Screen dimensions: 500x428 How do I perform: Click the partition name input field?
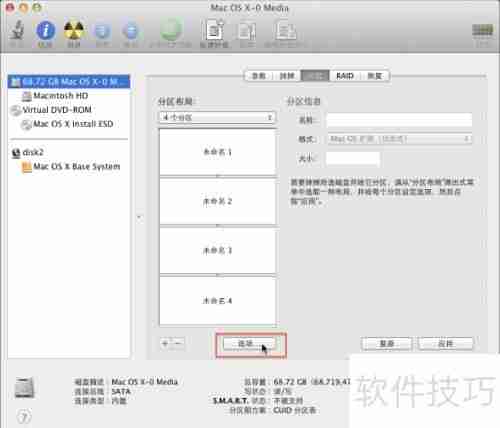[399, 120]
